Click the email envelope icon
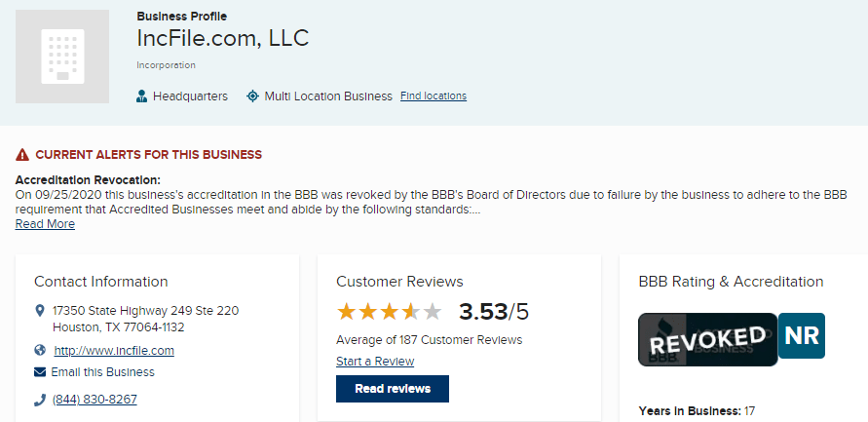This screenshot has width=868, height=422. (39, 372)
